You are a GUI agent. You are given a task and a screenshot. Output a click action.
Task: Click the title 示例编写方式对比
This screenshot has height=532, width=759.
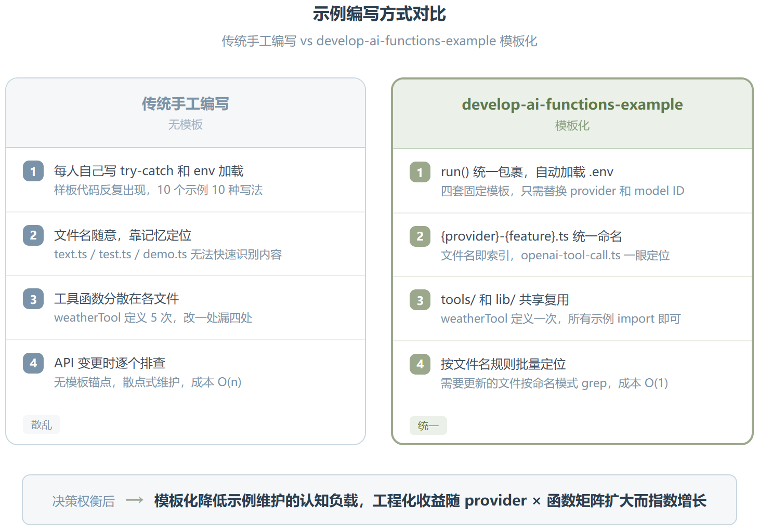(379, 14)
